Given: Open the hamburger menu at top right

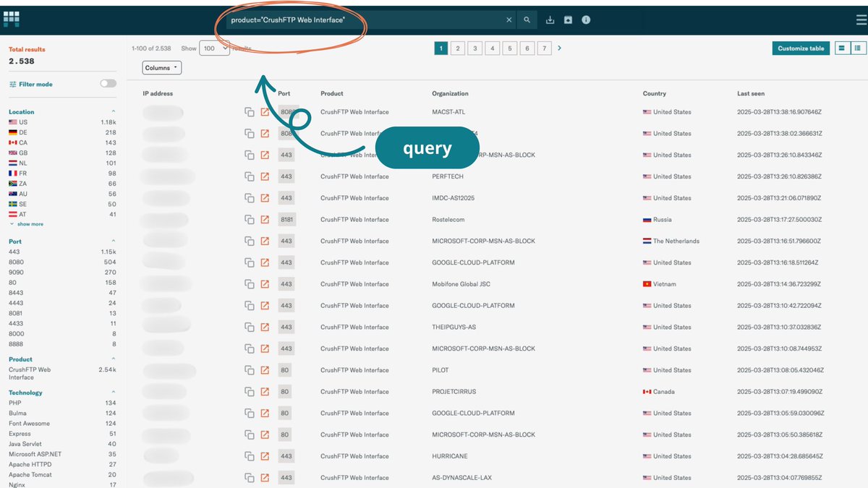Looking at the screenshot, I should pos(861,20).
